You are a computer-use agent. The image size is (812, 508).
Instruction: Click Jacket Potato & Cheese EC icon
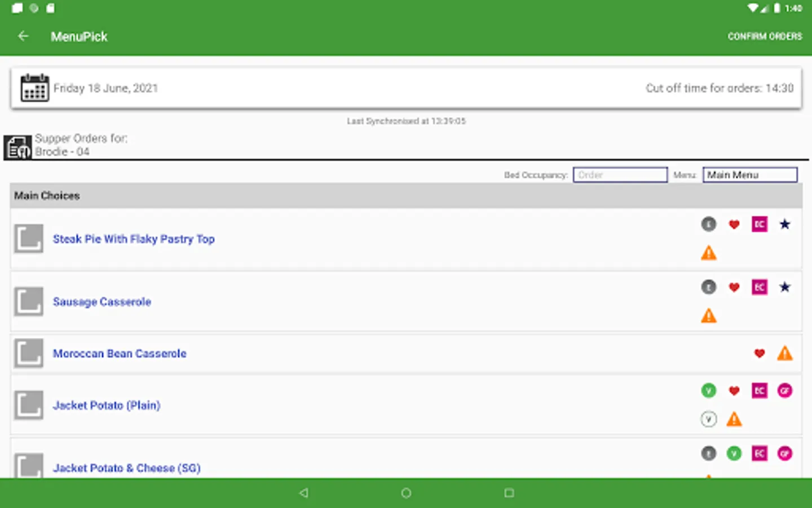[760, 453]
